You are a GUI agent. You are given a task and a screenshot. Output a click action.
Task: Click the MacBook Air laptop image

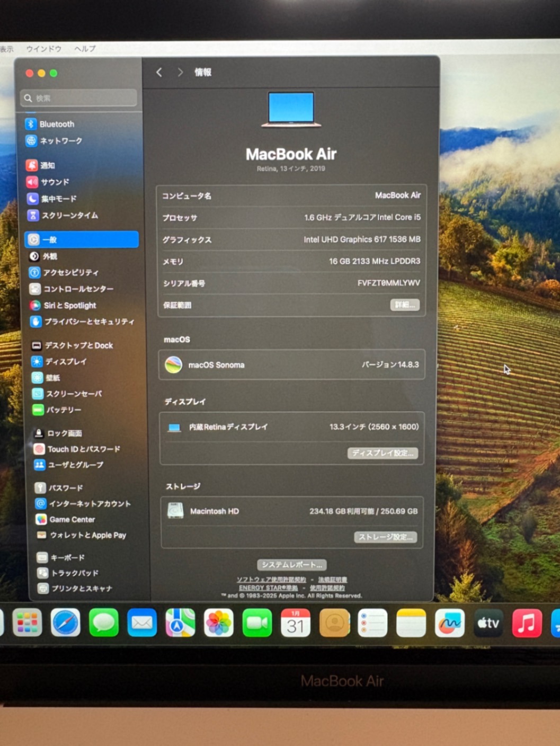pyautogui.click(x=291, y=110)
